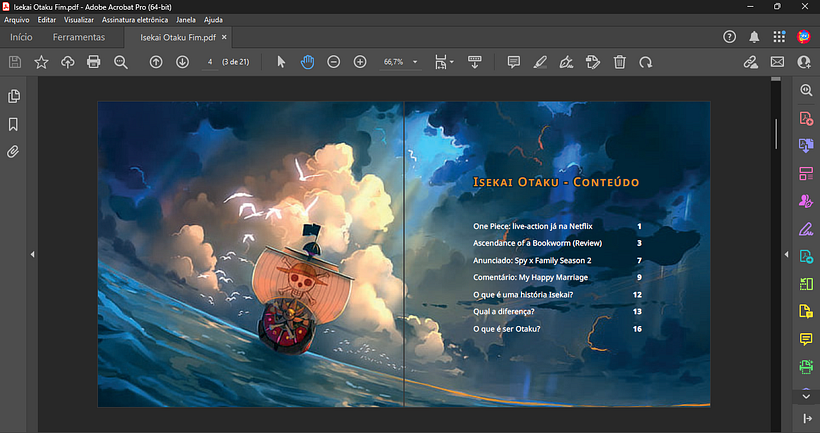Open the Visualizar menu
820x433 pixels.
79,20
